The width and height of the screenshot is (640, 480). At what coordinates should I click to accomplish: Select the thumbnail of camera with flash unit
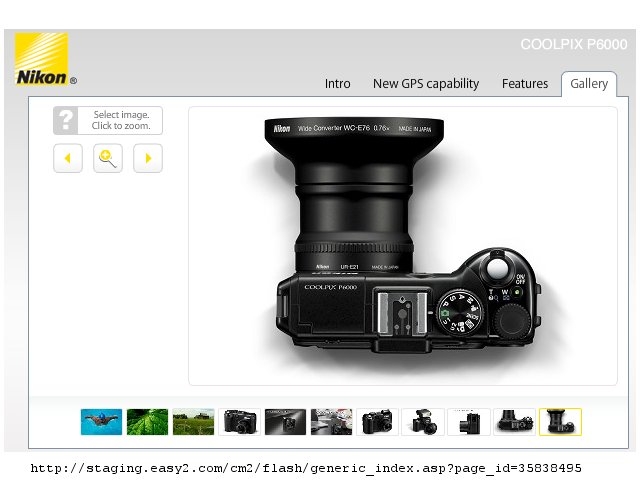click(x=423, y=422)
